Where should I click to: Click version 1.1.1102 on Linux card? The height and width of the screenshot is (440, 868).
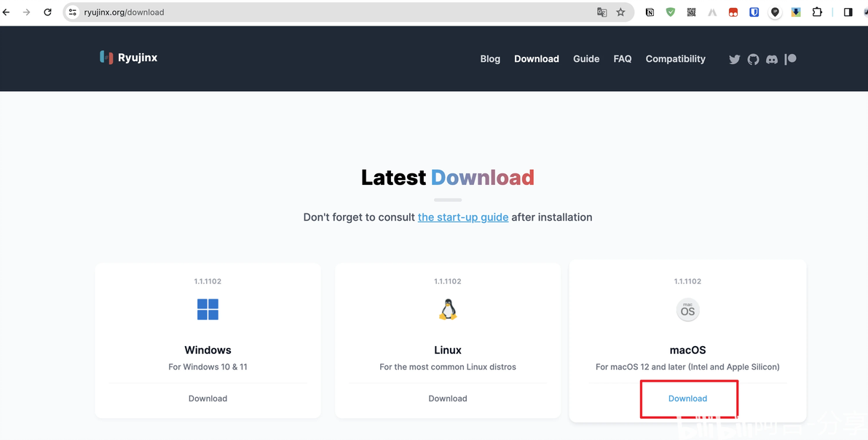(448, 281)
